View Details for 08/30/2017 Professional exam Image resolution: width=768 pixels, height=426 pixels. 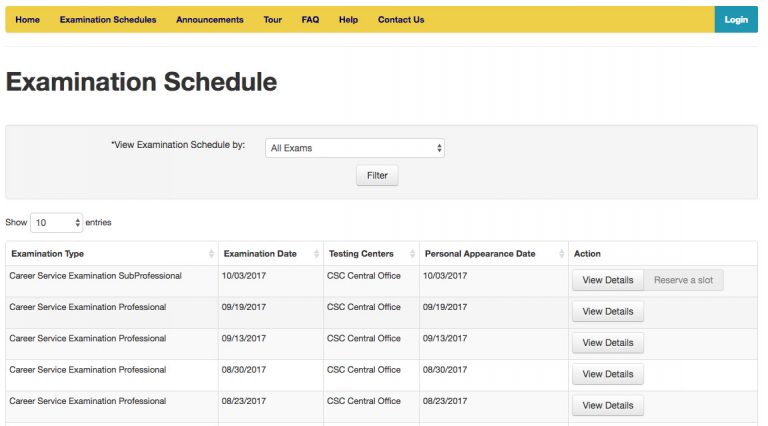608,374
